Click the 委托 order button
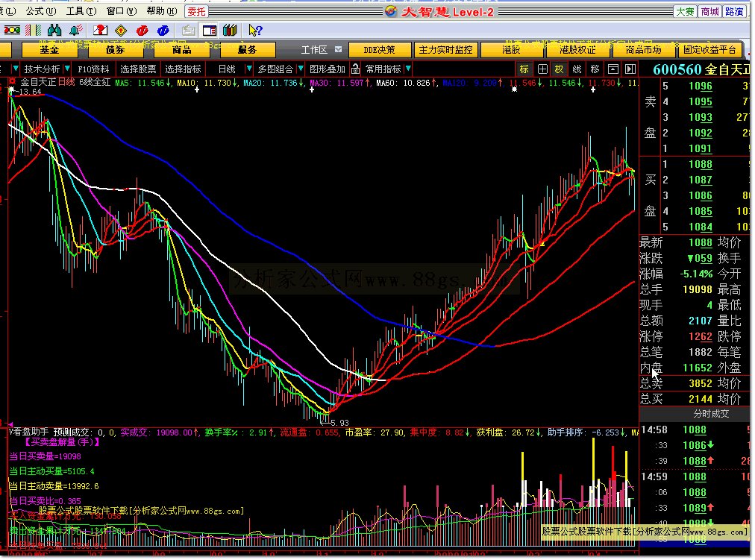This screenshot has width=755, height=560. [196, 11]
